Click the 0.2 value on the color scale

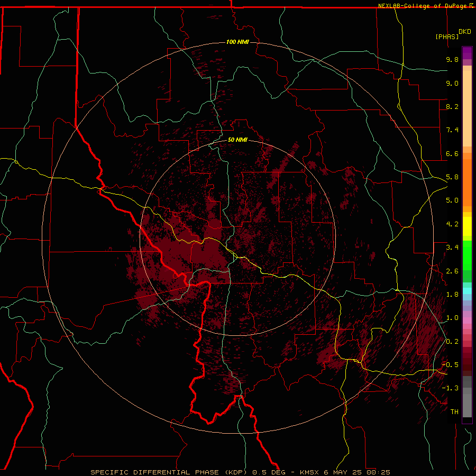pos(452,342)
